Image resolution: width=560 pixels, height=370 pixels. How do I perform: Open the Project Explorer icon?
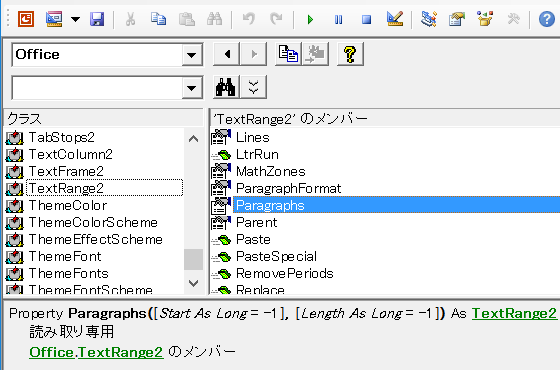click(429, 19)
